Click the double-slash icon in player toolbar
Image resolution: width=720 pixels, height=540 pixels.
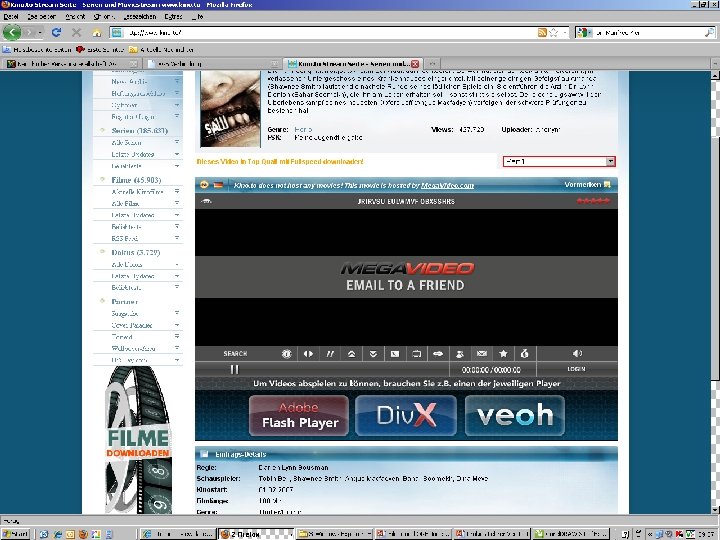tap(330, 354)
